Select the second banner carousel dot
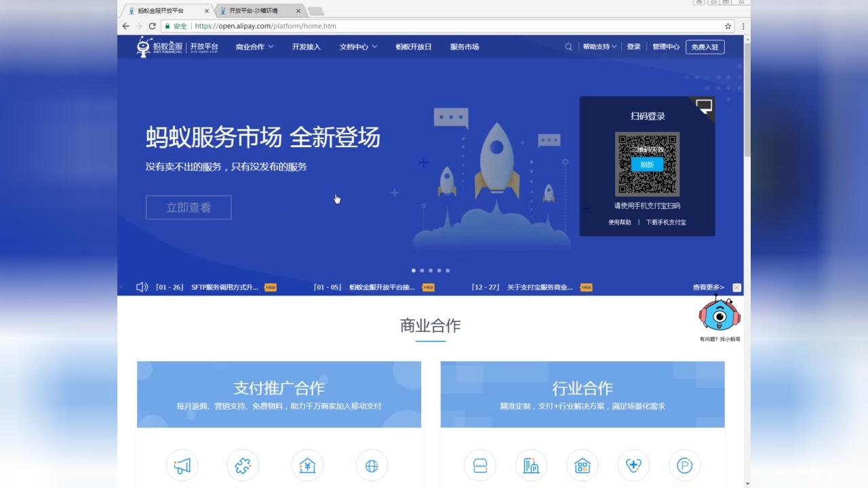The width and height of the screenshot is (868, 488). 422,270
